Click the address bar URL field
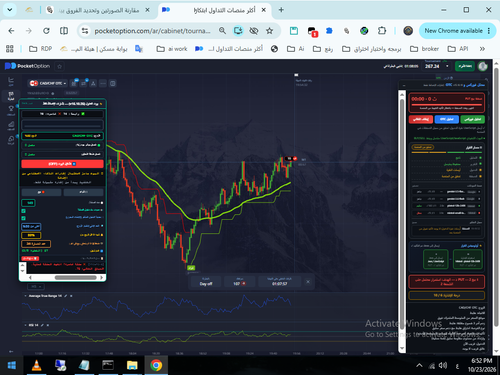Screen dimensions: 500x375 point(152,31)
